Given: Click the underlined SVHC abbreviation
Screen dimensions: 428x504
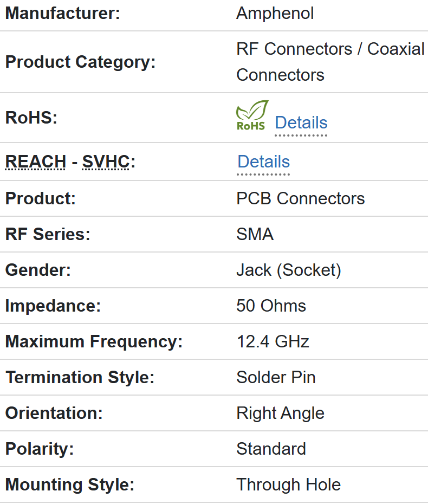Looking at the screenshot, I should point(106,162).
